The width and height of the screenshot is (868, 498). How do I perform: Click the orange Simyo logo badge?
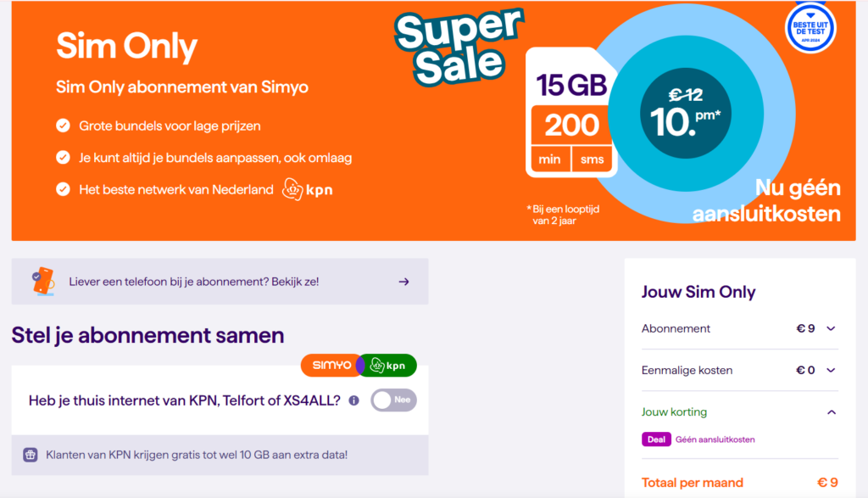pos(329,365)
